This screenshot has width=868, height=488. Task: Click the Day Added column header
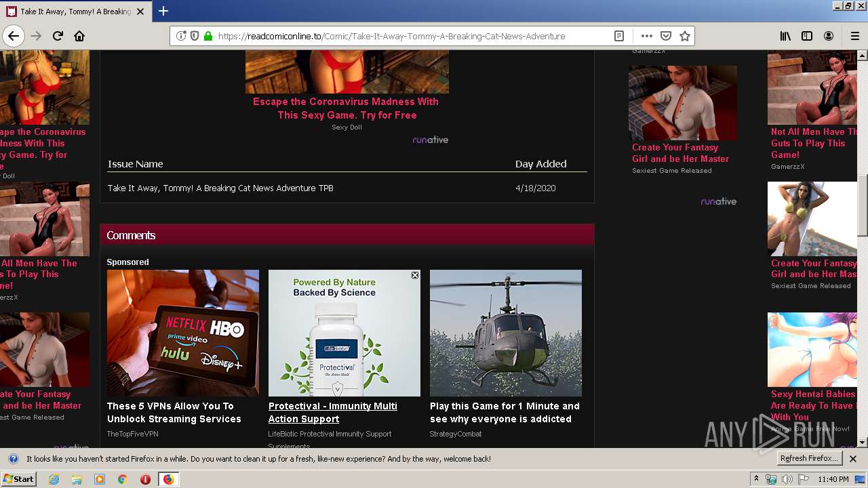(x=540, y=164)
